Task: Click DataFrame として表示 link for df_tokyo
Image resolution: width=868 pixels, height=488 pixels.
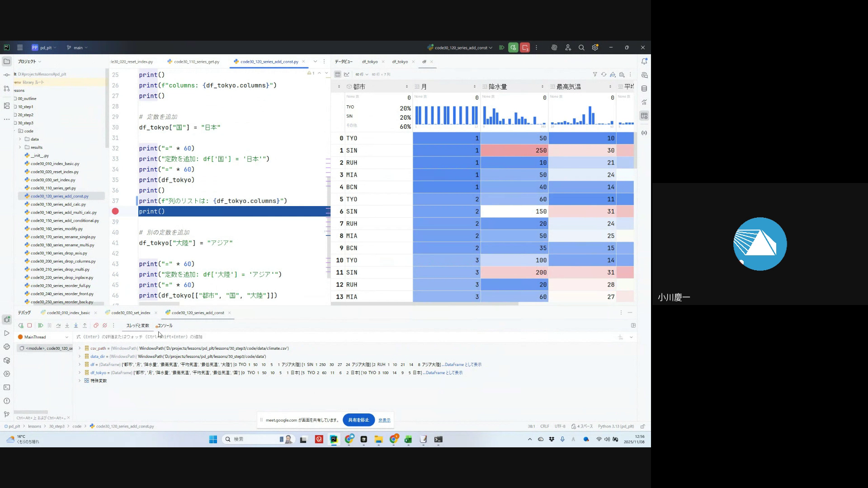Action: (x=444, y=373)
